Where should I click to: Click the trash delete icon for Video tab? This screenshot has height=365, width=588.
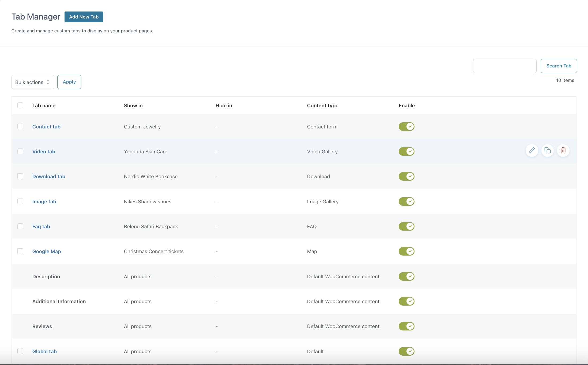click(x=563, y=150)
